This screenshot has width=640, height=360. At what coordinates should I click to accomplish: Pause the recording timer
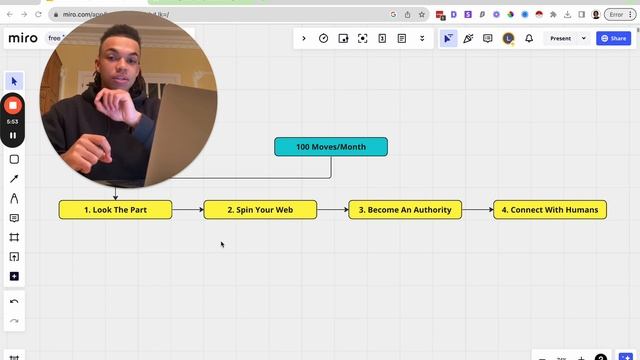pyautogui.click(x=13, y=136)
